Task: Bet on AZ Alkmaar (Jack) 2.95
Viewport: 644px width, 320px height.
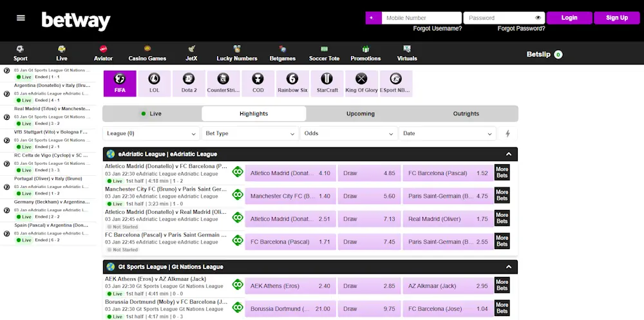Action: 448,286
